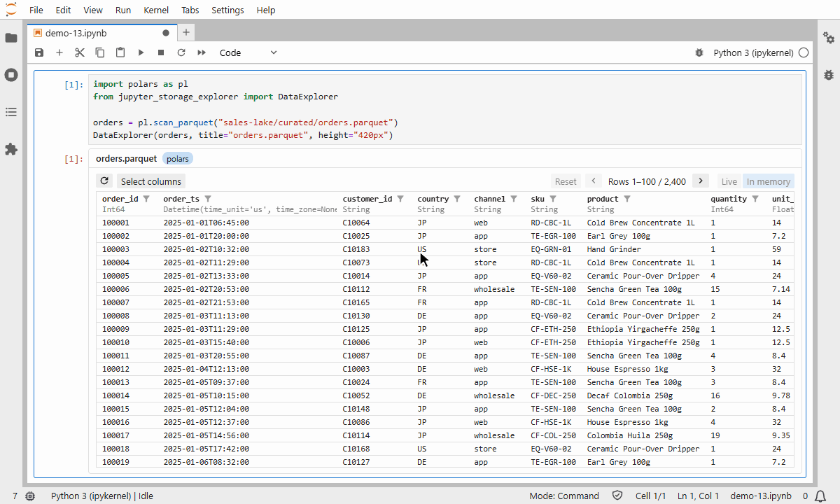Screen dimensions: 840x504
Task: Insert a cell below with plus icon
Action: (59, 52)
